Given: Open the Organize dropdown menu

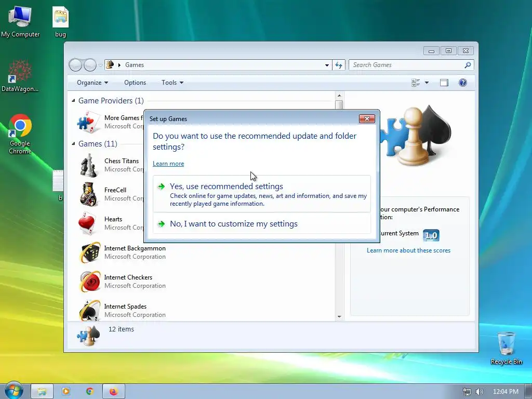Looking at the screenshot, I should point(92,83).
